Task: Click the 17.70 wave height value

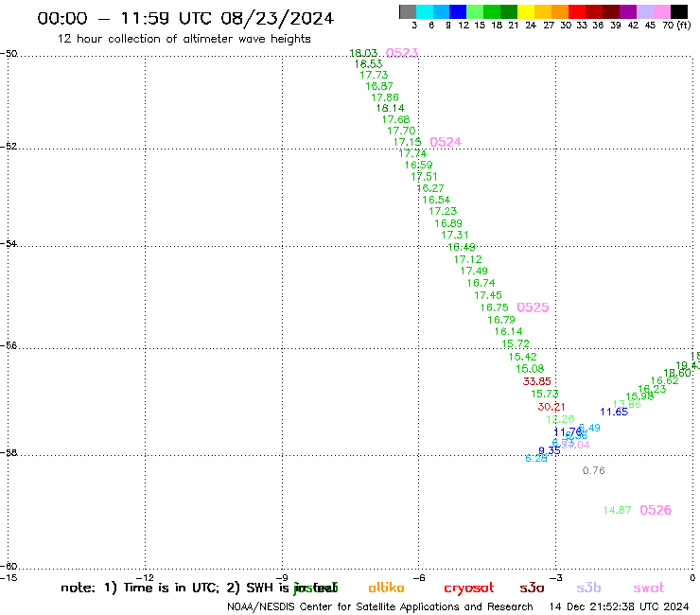Action: pyautogui.click(x=401, y=131)
